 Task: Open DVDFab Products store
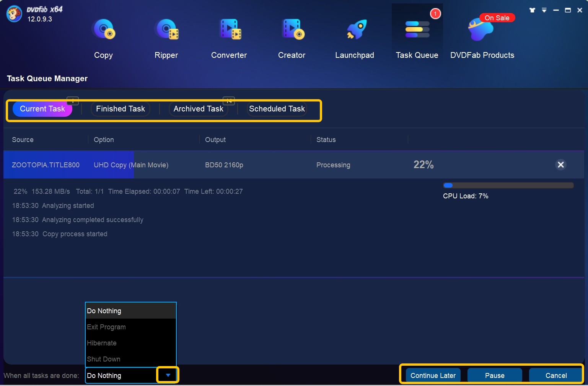click(x=482, y=38)
